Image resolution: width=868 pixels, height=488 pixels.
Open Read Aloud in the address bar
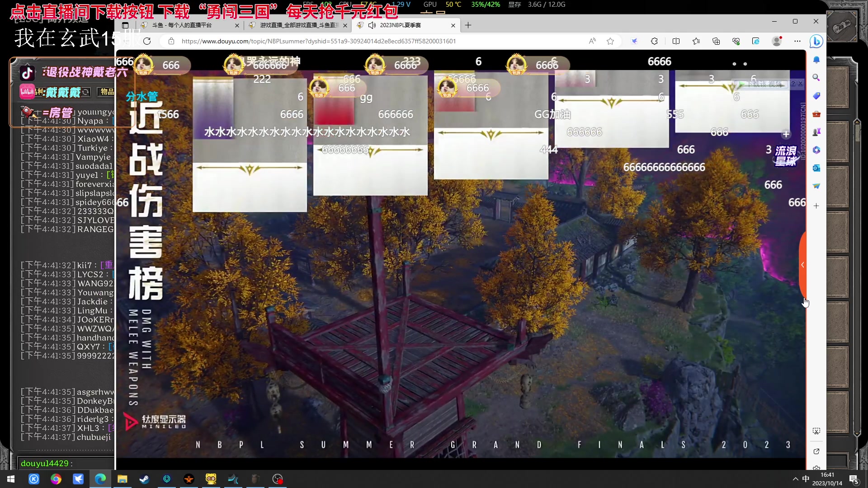(592, 41)
